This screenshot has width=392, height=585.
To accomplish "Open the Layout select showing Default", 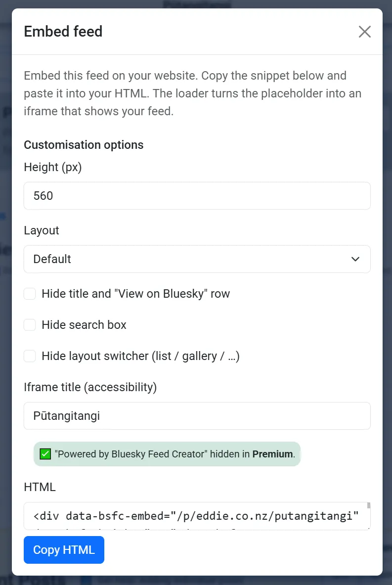I will [197, 259].
